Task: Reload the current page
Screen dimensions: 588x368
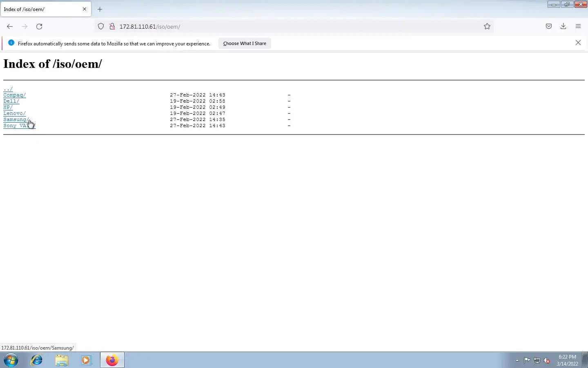Action: point(39,27)
